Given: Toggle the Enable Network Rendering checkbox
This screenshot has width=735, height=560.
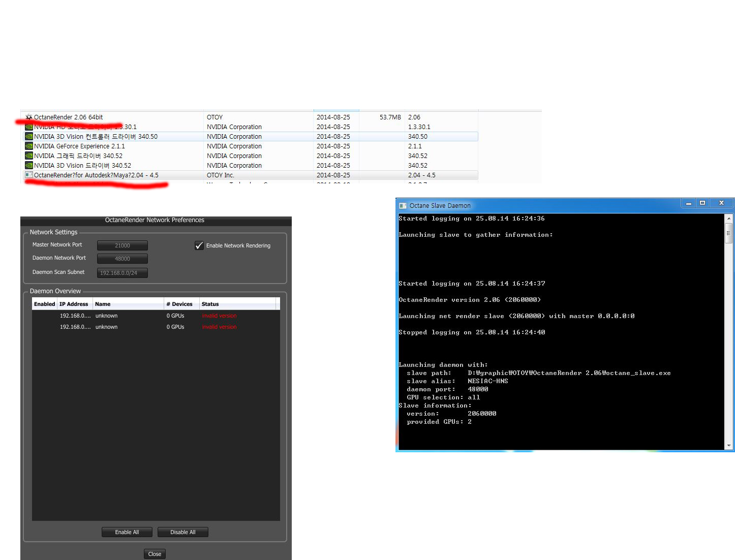Looking at the screenshot, I should (199, 245).
